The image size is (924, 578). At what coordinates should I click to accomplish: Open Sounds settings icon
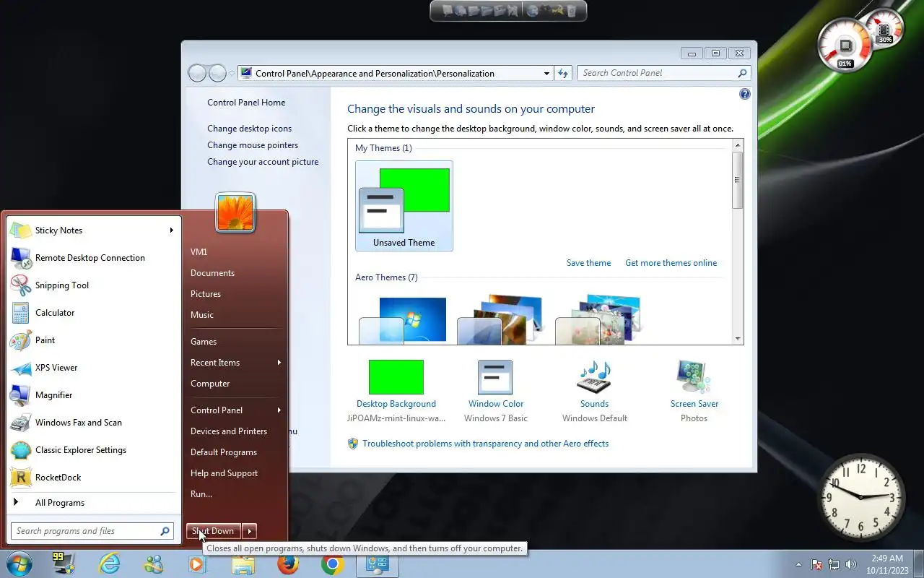click(x=594, y=377)
